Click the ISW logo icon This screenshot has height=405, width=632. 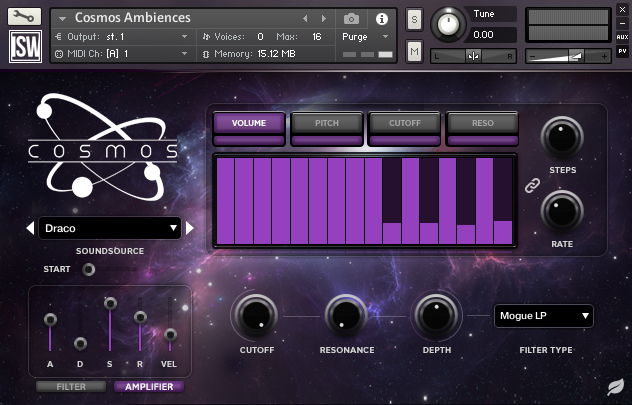click(24, 47)
